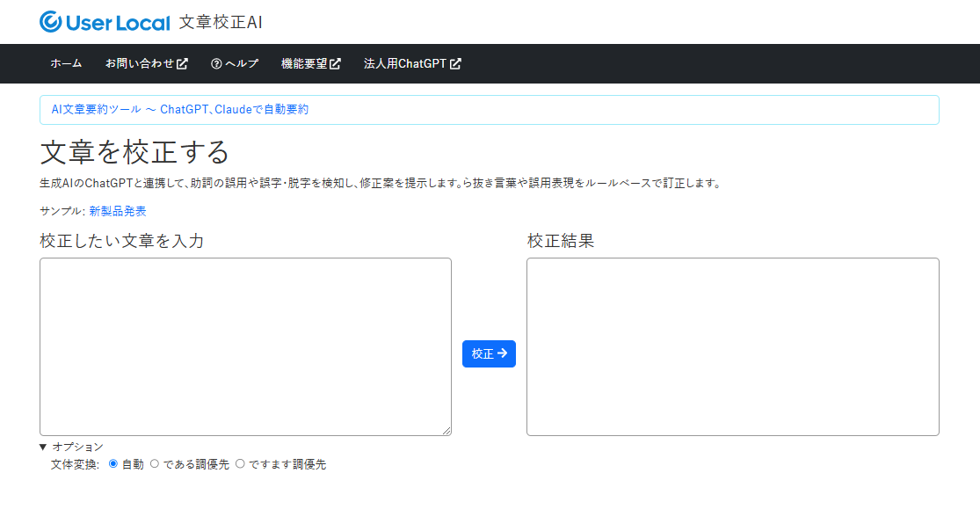This screenshot has width=980, height=524.
Task: Open the ホーム navigation item
Action: [66, 64]
